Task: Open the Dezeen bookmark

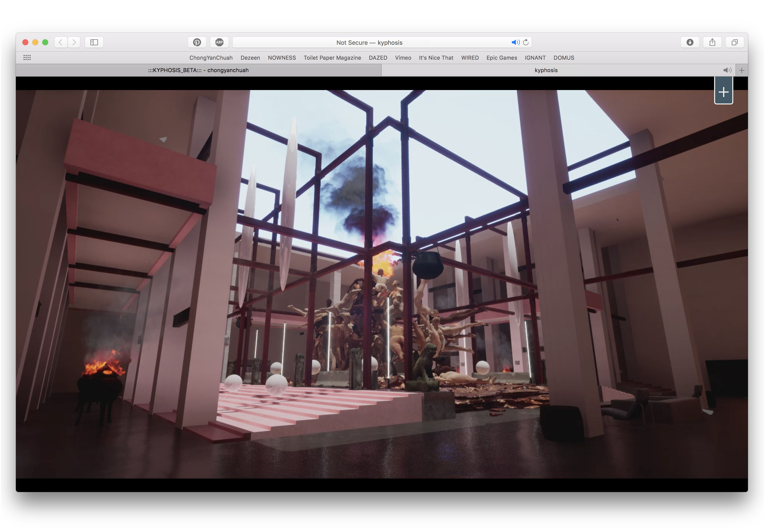Action: tap(250, 57)
